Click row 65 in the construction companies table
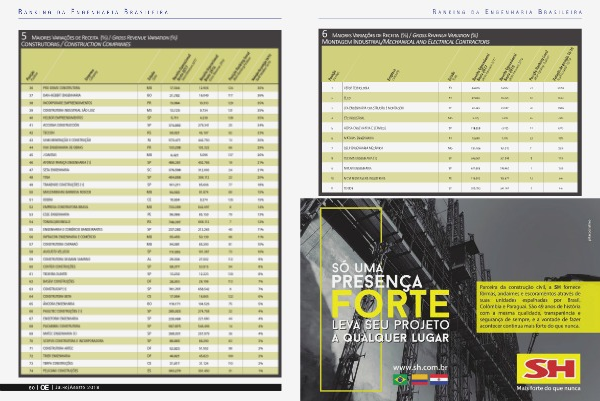The image size is (600, 401). pos(150,304)
